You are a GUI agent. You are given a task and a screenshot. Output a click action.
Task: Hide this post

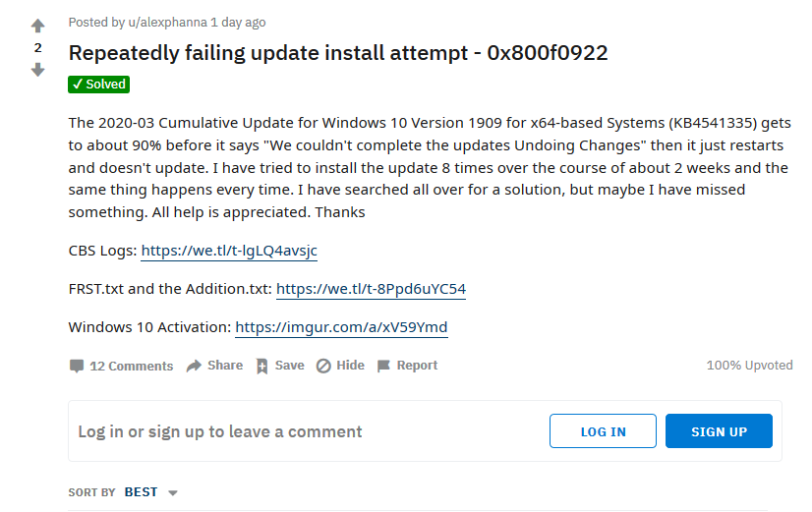[x=340, y=366]
